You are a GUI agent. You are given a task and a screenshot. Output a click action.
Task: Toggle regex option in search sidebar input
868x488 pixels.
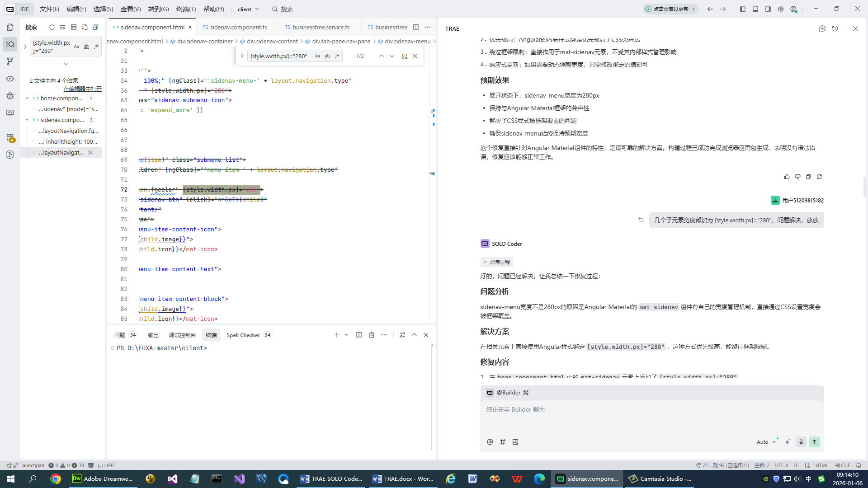coord(96,47)
